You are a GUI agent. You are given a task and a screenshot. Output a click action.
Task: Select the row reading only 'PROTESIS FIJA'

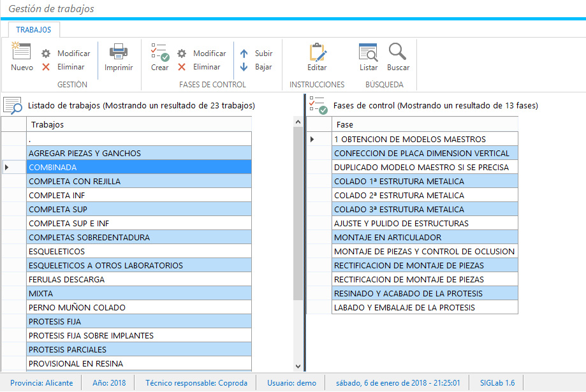[x=139, y=321]
